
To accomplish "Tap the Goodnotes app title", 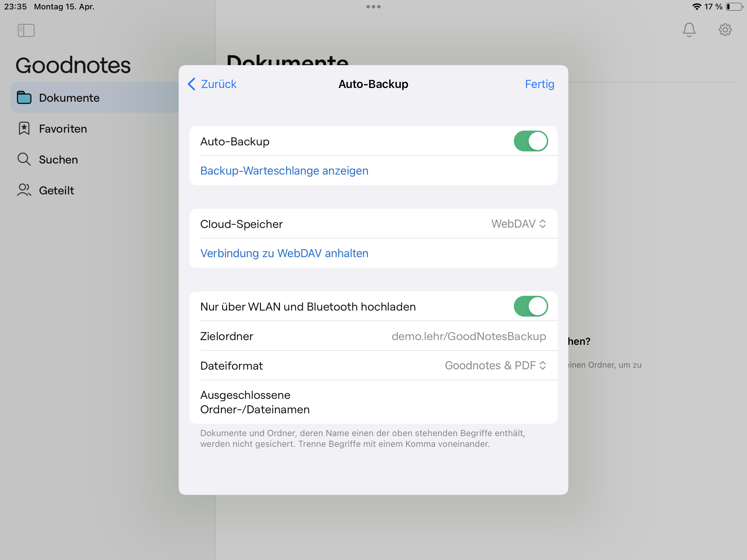I will [x=73, y=65].
